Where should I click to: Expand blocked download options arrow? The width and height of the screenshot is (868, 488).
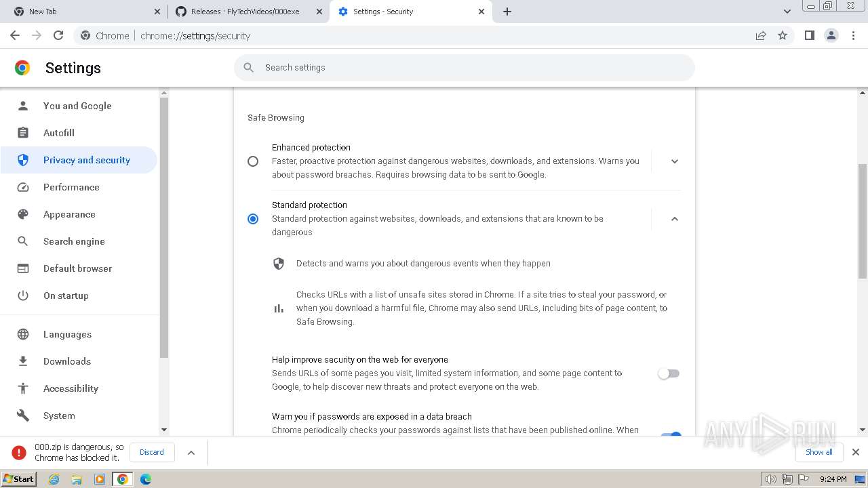[x=191, y=453]
